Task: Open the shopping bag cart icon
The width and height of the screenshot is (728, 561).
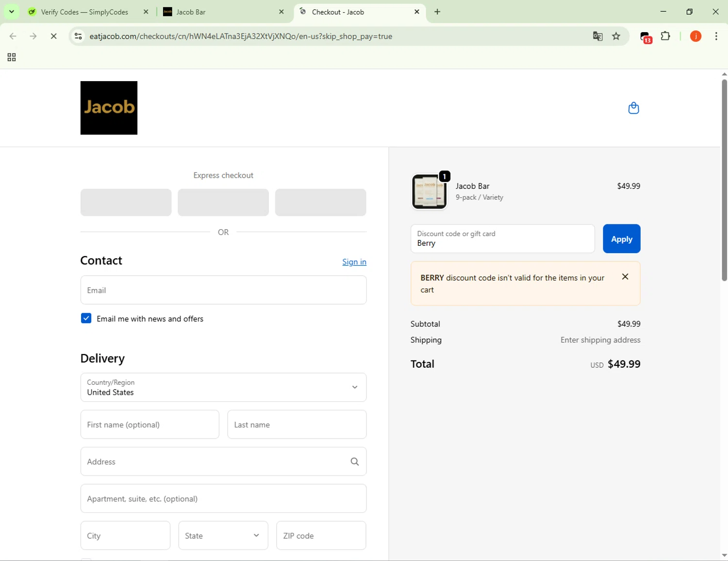Action: click(633, 108)
